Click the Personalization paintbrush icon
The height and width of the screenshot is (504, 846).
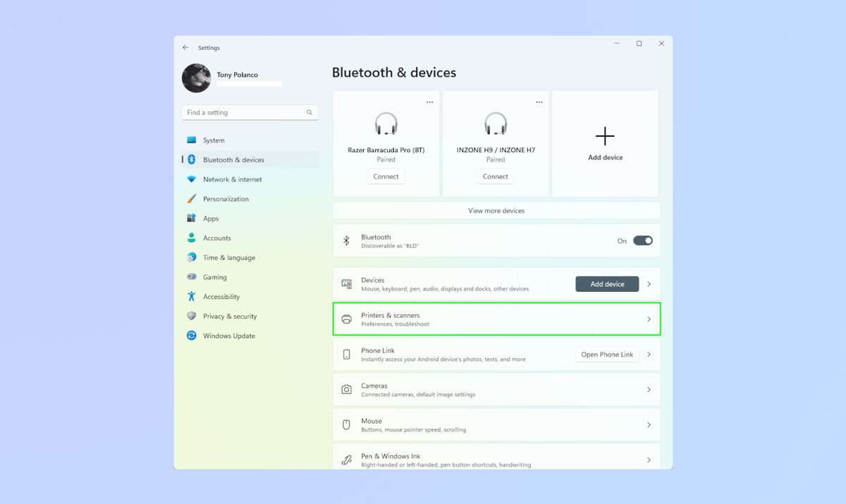coord(191,199)
